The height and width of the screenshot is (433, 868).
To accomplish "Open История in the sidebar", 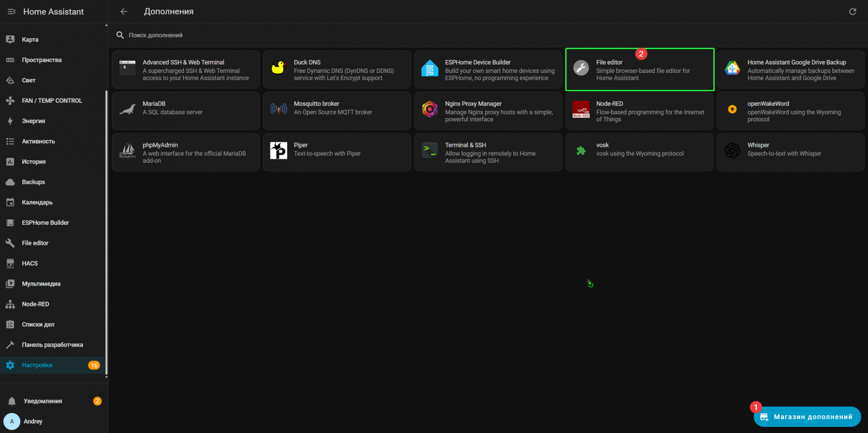I will (x=52, y=161).
